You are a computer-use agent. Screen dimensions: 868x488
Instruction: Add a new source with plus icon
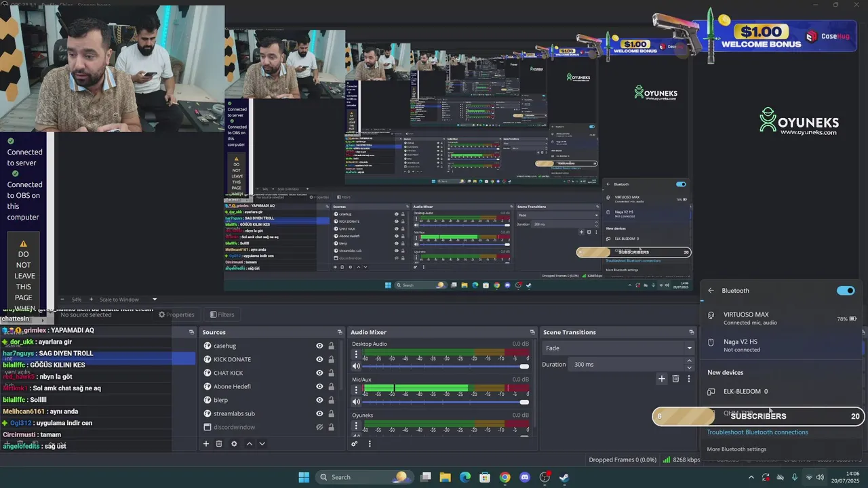point(206,444)
